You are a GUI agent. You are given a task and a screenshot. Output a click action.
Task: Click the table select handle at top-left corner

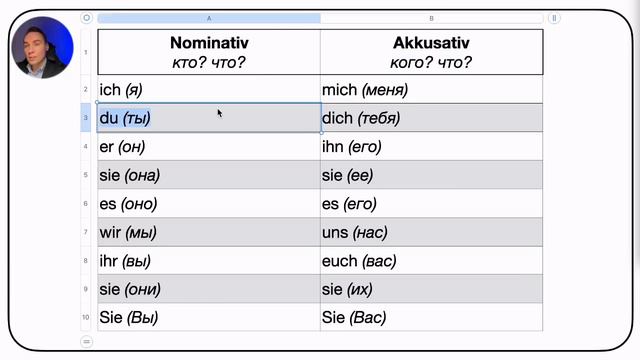[x=87, y=18]
